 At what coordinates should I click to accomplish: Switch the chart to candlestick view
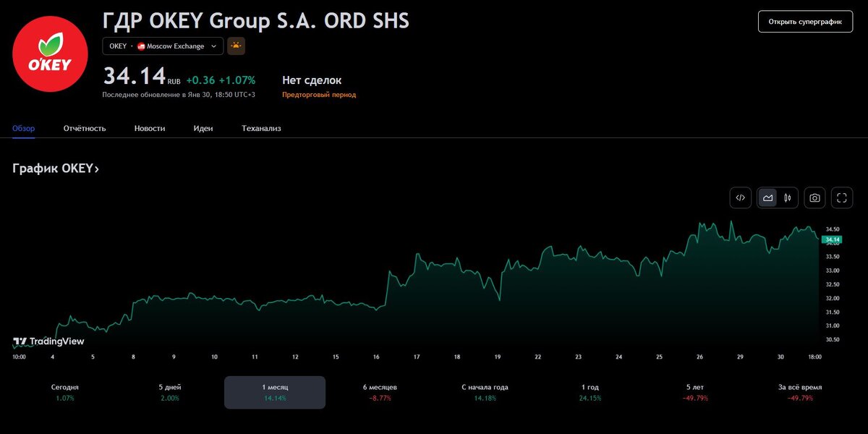(787, 197)
